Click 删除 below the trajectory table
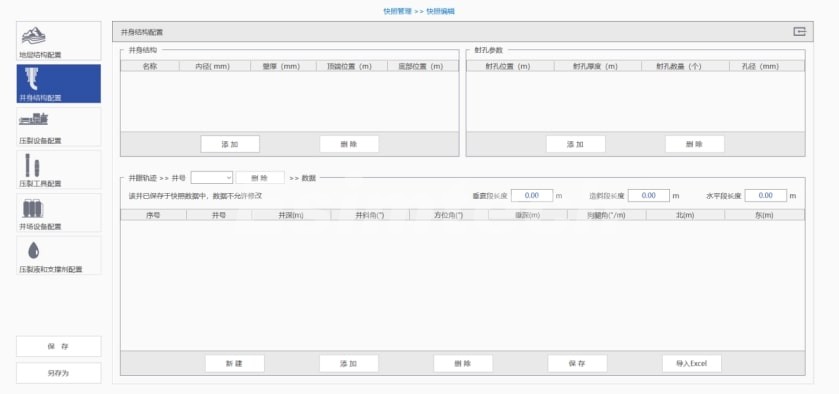The height and width of the screenshot is (394, 839). [x=463, y=363]
